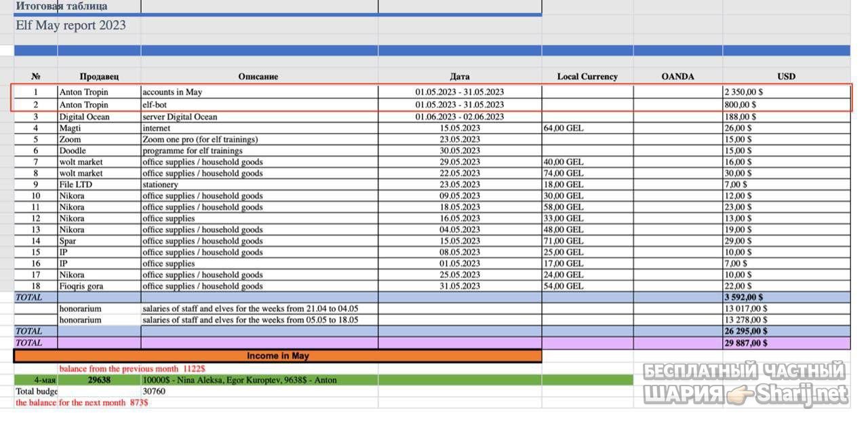The image size is (868, 428).
Task: Click the '29 887,00 $' grand total cell
Action: point(786,343)
